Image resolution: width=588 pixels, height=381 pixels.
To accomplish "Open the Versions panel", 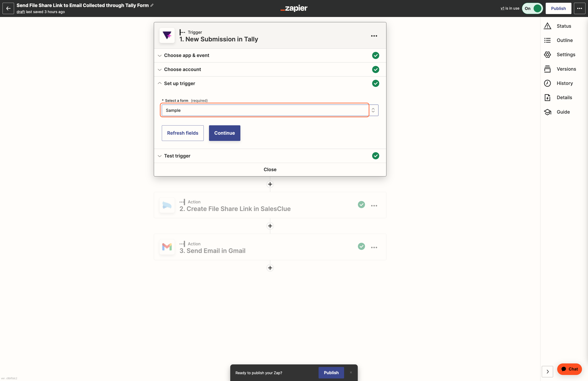I will [x=560, y=69].
